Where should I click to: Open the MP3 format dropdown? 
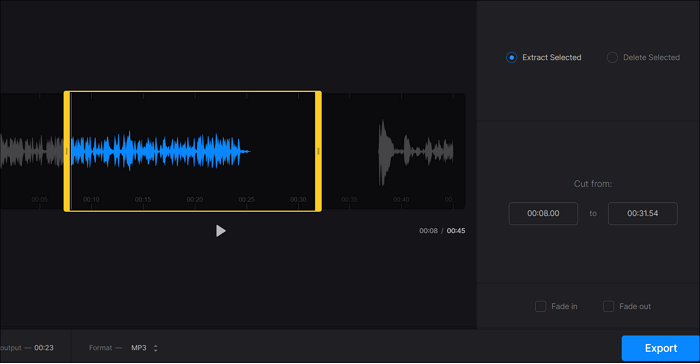pyautogui.click(x=144, y=348)
